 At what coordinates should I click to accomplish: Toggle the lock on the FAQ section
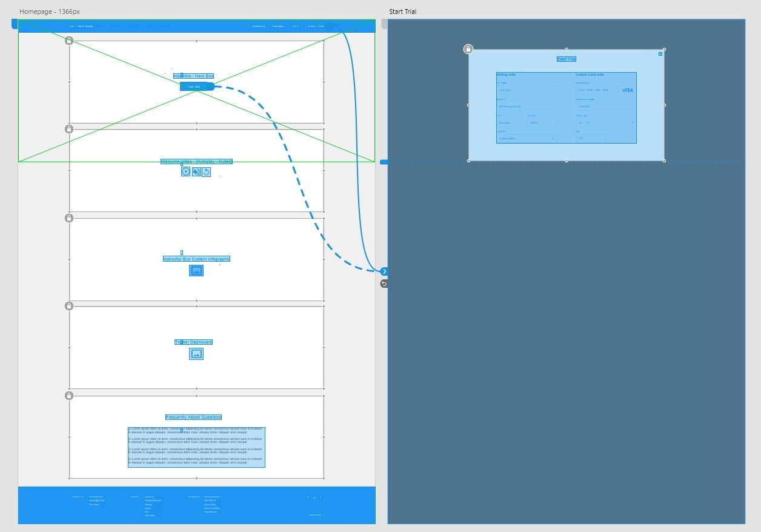click(x=69, y=396)
